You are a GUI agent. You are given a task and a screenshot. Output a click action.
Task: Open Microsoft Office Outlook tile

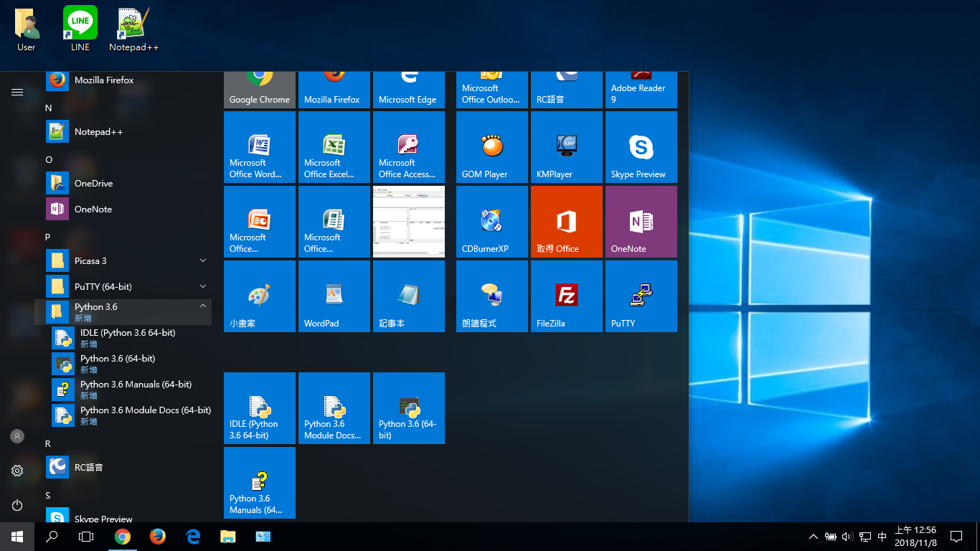[492, 90]
